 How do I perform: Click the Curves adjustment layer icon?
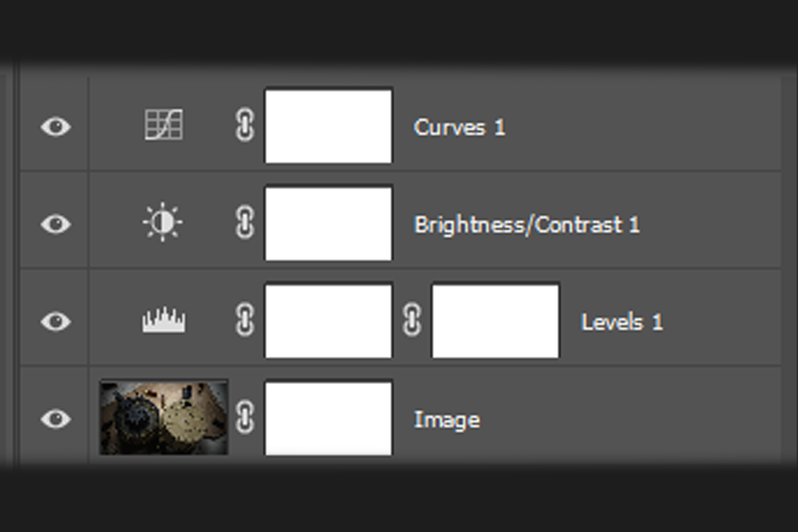tap(163, 125)
